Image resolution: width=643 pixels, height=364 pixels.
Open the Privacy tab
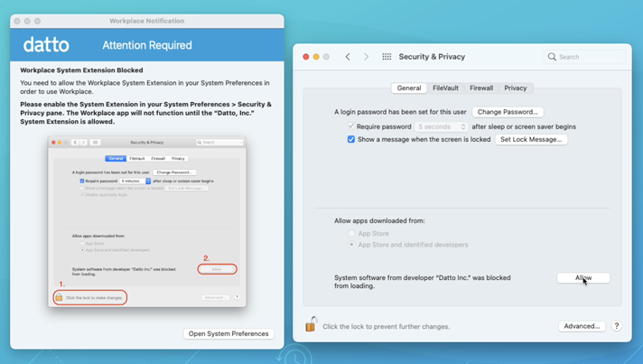point(516,89)
